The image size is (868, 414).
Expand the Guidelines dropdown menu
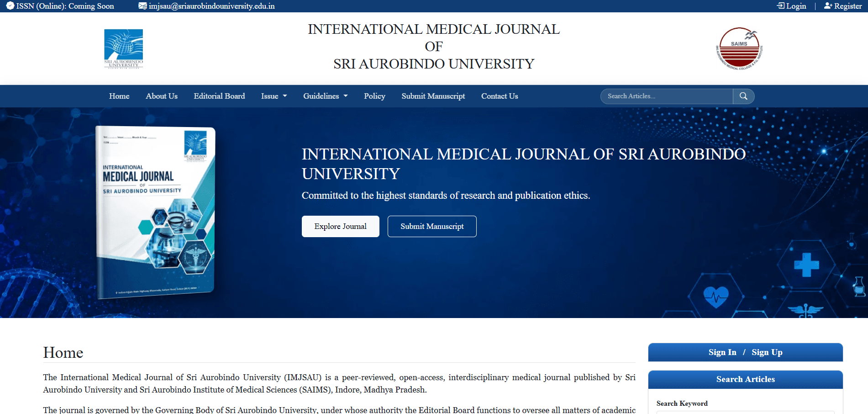tap(326, 96)
